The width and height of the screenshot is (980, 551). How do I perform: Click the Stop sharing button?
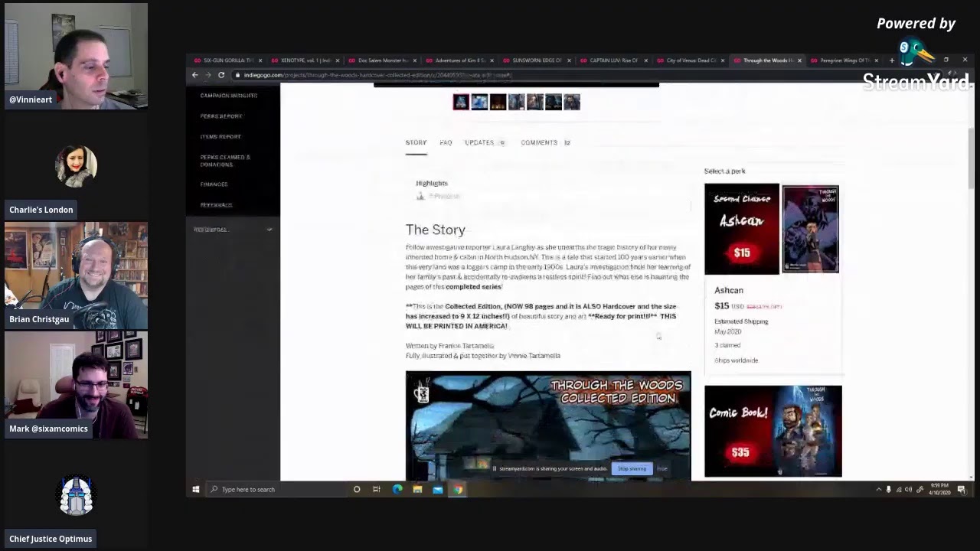[x=632, y=468]
